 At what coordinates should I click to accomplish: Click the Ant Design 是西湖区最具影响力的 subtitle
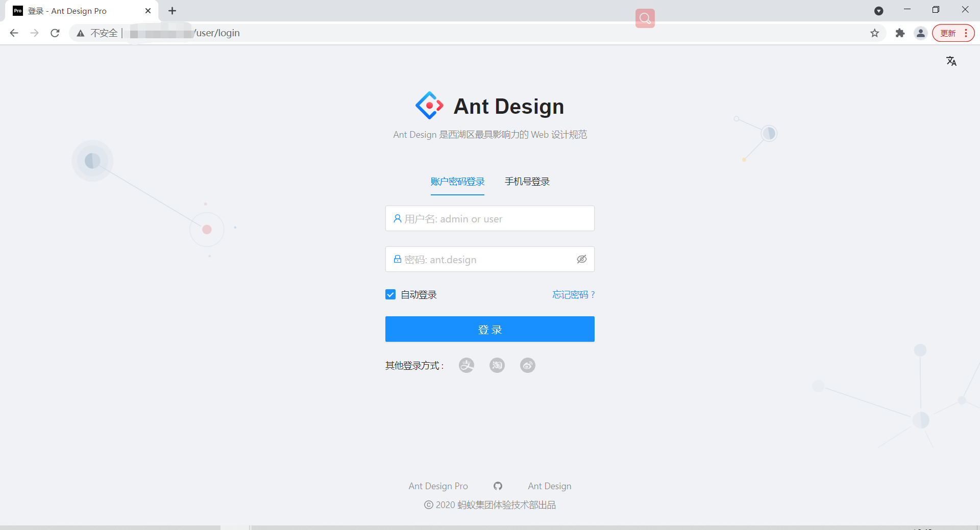(490, 135)
